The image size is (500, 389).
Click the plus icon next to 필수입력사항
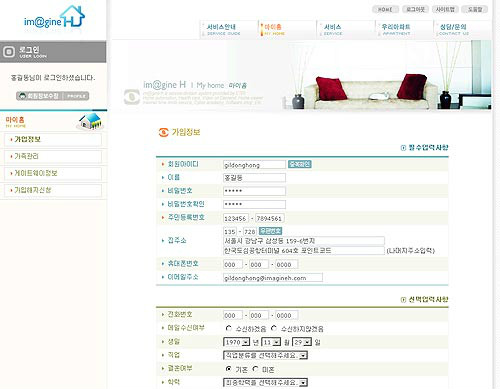pos(403,148)
